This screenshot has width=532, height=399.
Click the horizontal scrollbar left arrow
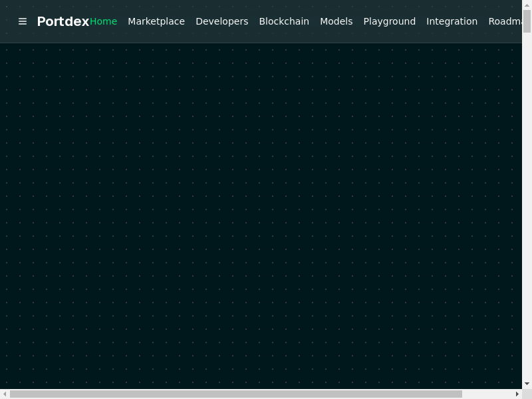click(x=5, y=394)
